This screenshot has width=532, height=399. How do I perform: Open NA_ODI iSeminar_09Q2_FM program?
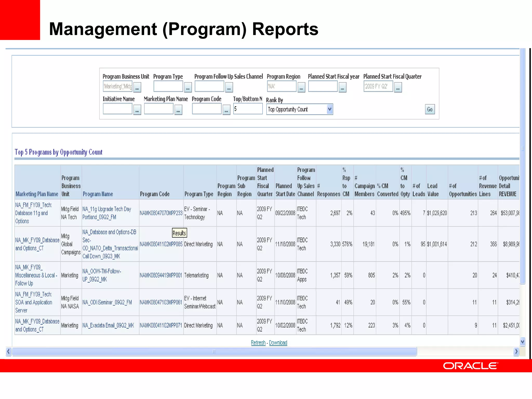pyautogui.click(x=107, y=302)
